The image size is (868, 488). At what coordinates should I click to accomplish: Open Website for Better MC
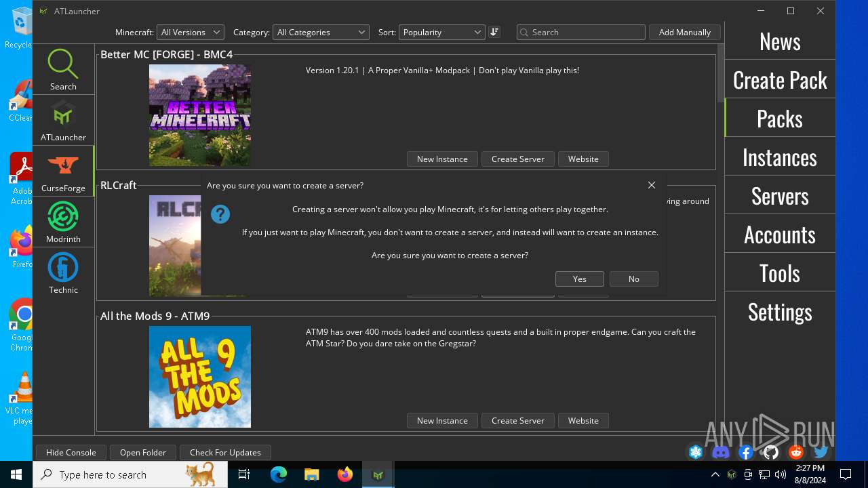583,159
